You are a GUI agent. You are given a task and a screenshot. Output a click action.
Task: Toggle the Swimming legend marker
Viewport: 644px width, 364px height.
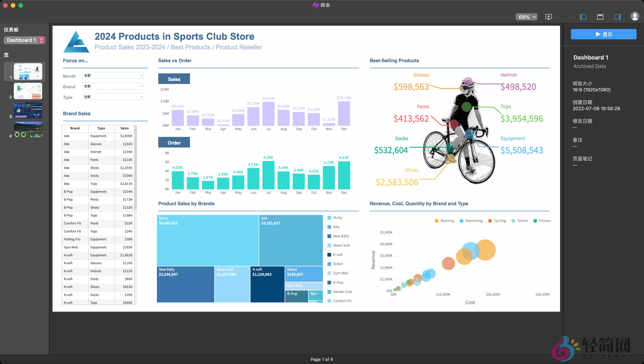(x=461, y=221)
